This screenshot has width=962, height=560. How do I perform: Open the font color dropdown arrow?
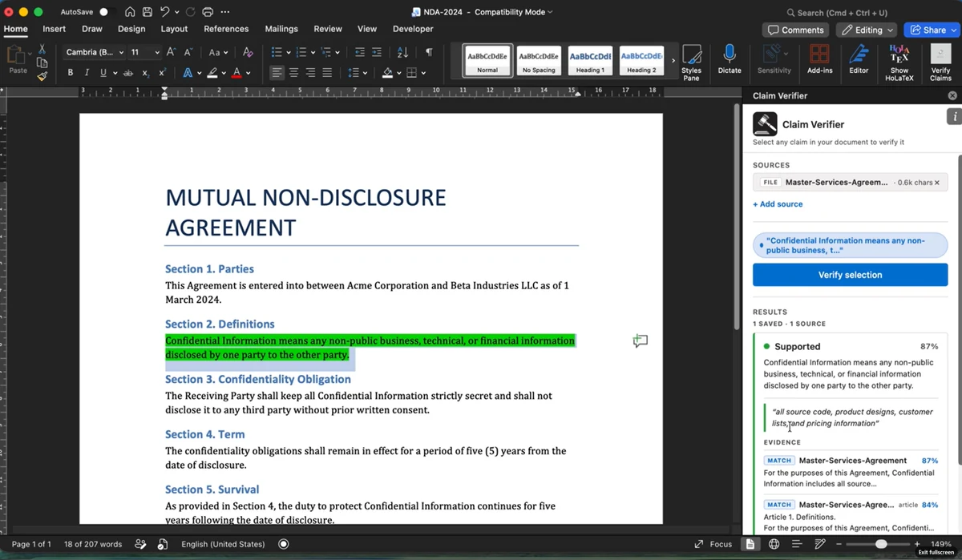[x=249, y=73]
